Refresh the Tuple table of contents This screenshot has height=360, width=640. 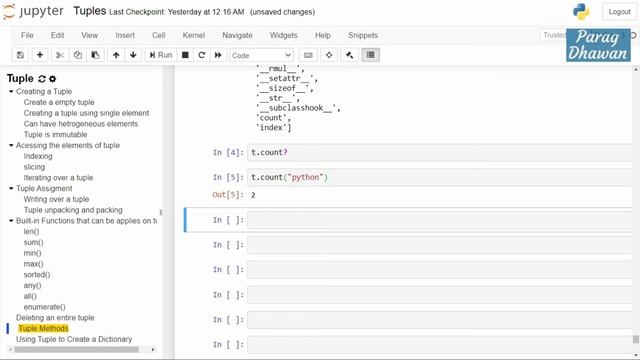coord(42,79)
